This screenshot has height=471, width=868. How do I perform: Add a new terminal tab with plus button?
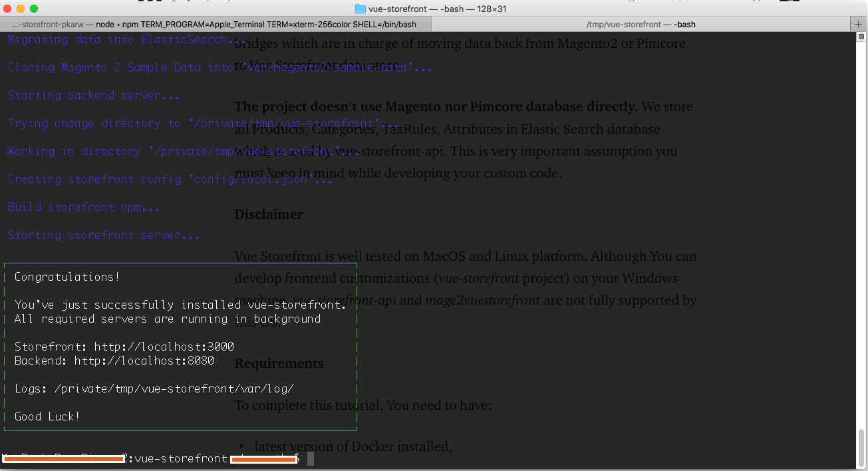[x=859, y=25]
